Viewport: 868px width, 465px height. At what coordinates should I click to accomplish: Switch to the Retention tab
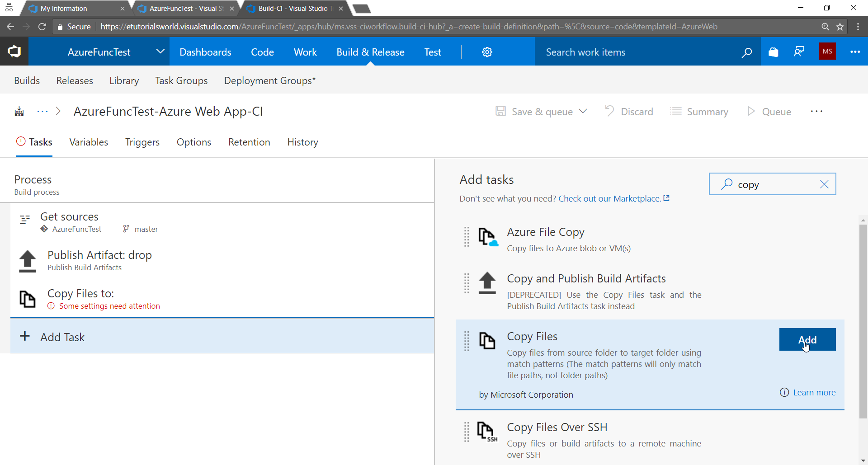click(249, 142)
